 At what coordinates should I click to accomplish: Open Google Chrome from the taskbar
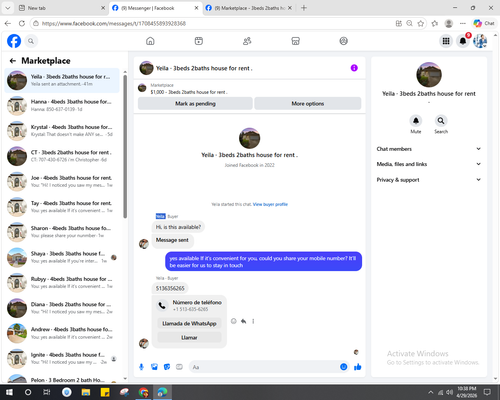[143, 392]
